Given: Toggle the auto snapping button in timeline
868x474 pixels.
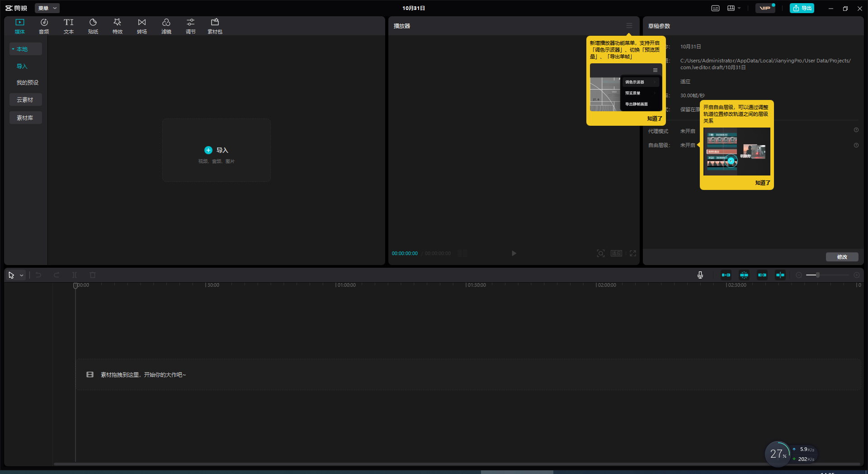Looking at the screenshot, I should coord(744,275).
